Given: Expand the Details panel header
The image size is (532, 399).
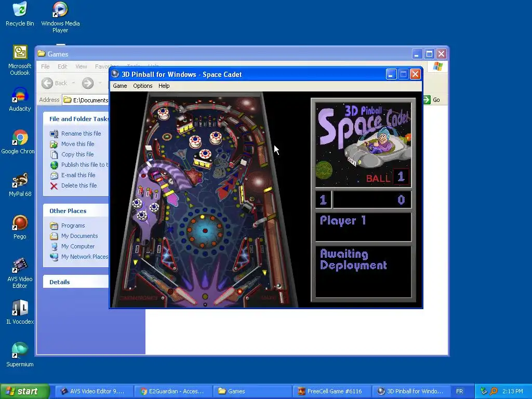Looking at the screenshot, I should coord(76,282).
